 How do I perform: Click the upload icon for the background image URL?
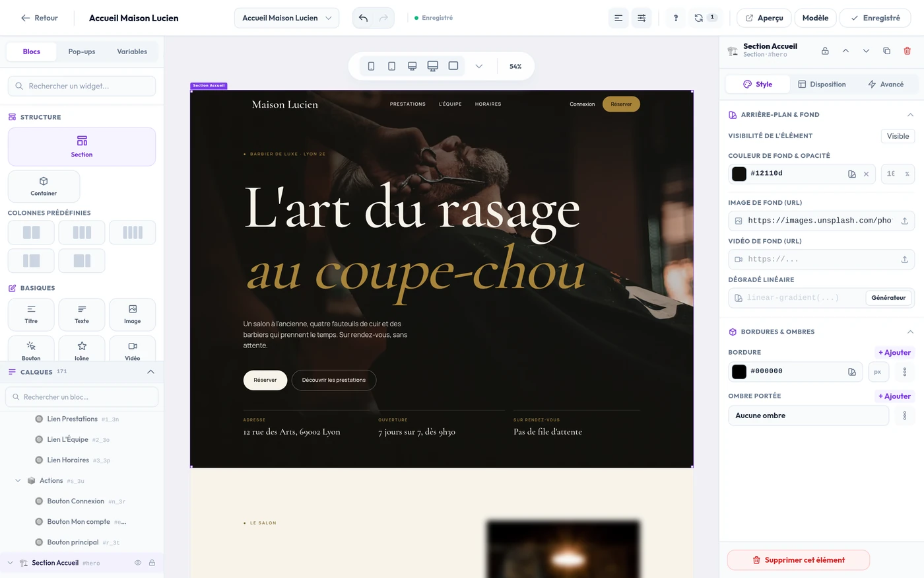[905, 221]
